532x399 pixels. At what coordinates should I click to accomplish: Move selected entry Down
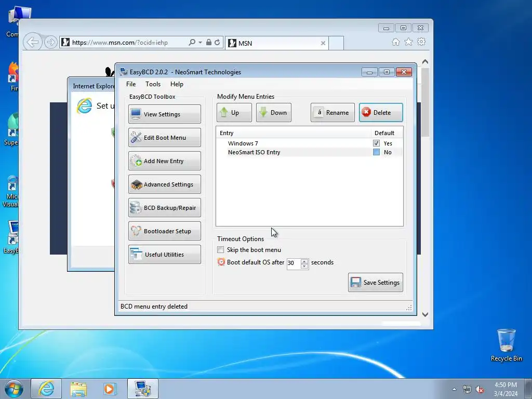pos(273,112)
